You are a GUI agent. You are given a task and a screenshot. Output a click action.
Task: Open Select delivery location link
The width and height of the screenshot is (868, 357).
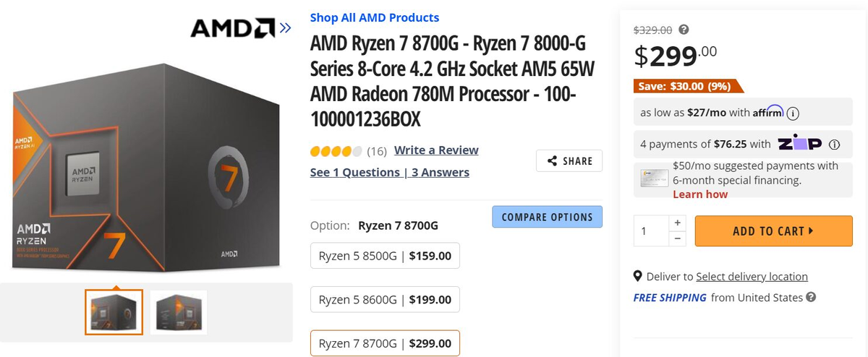click(x=752, y=276)
